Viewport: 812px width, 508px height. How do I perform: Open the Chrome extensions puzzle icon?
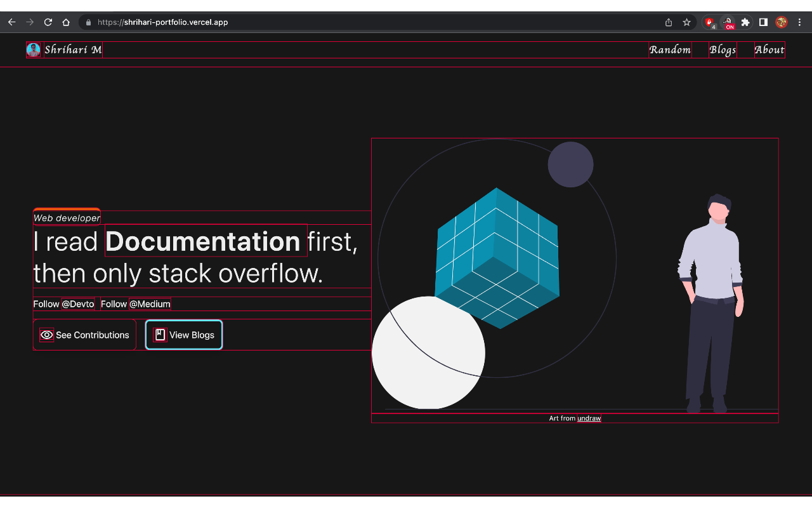745,22
